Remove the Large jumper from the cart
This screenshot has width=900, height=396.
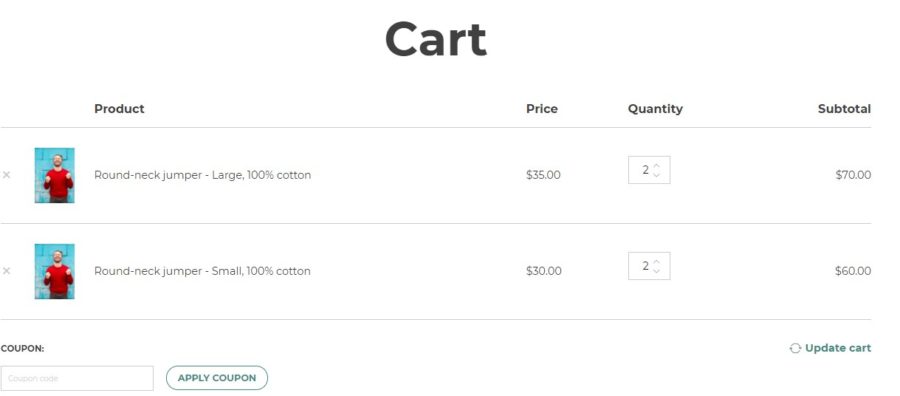[6, 175]
